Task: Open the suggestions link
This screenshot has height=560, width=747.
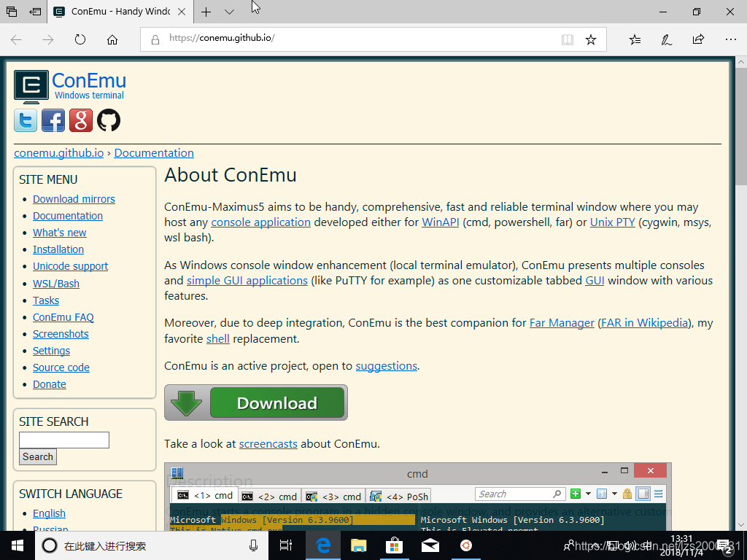Action: pyautogui.click(x=387, y=366)
